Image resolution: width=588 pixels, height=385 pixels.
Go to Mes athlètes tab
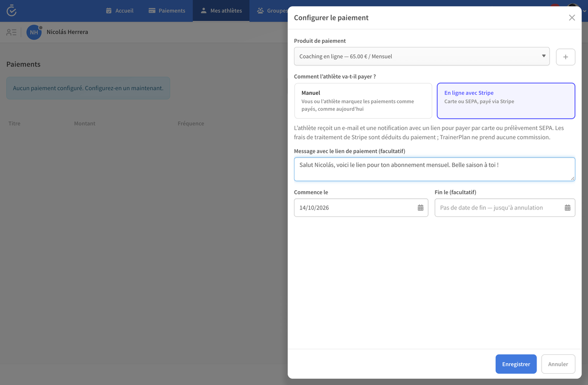click(x=221, y=11)
